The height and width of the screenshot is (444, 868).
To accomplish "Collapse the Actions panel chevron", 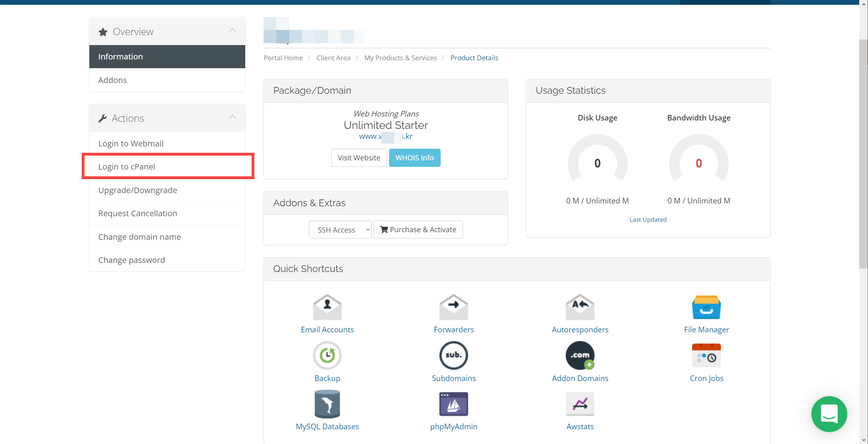I will (x=232, y=117).
